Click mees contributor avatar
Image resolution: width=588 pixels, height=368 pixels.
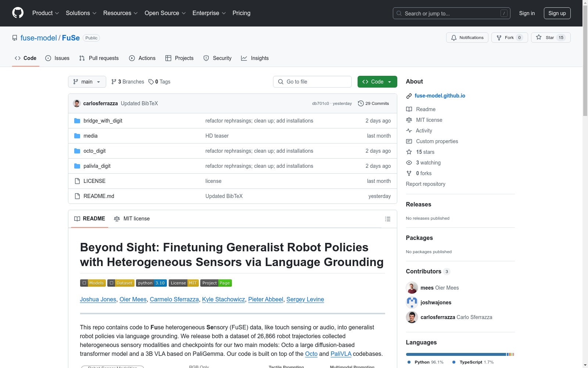click(x=412, y=288)
